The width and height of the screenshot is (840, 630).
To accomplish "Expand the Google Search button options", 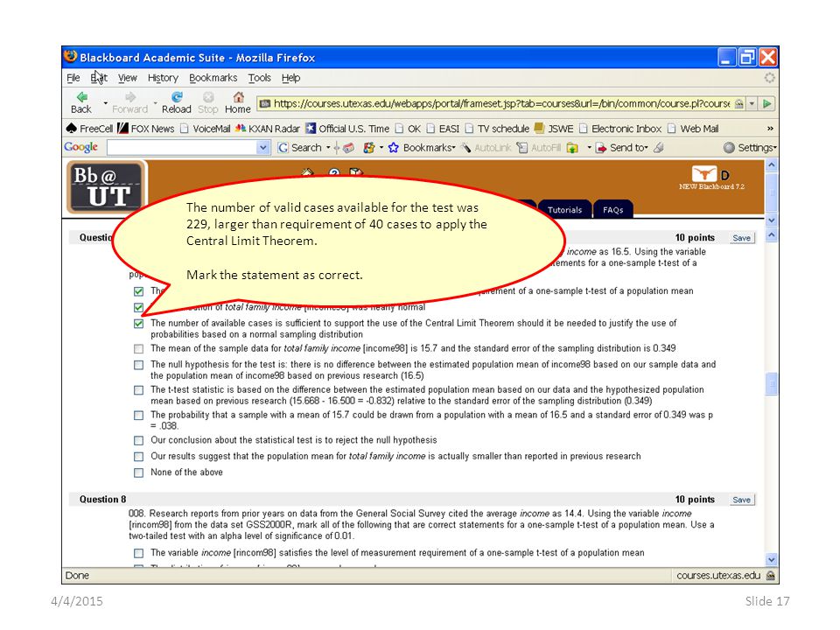I will coord(328,147).
